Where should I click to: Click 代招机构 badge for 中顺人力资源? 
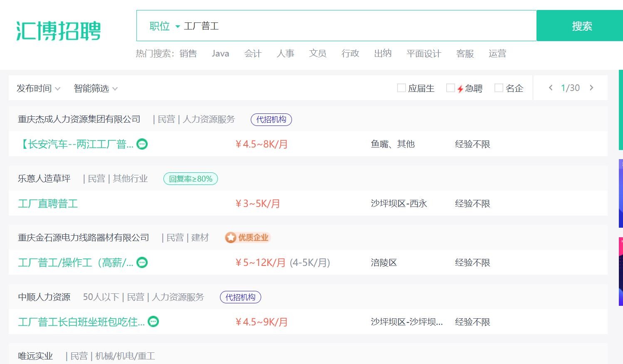240,297
